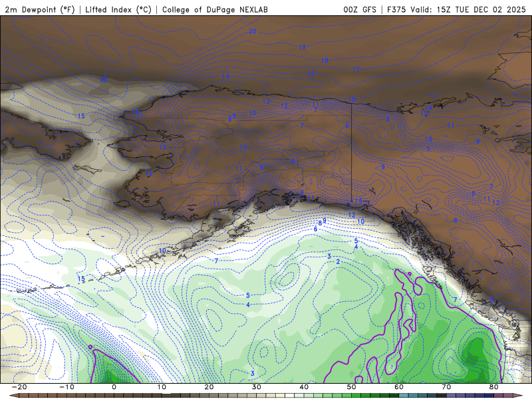
Task: Click the '80' colorbar tick label
Action: click(494, 387)
